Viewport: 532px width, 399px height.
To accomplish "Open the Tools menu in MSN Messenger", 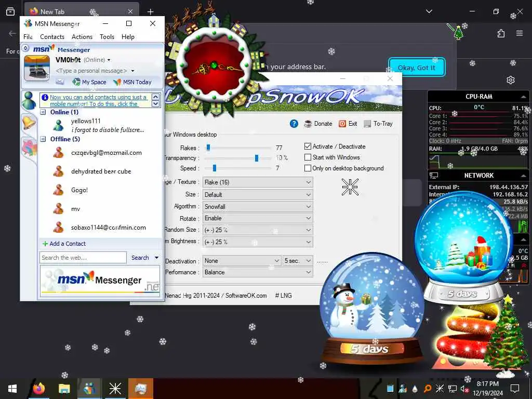I will click(x=107, y=37).
